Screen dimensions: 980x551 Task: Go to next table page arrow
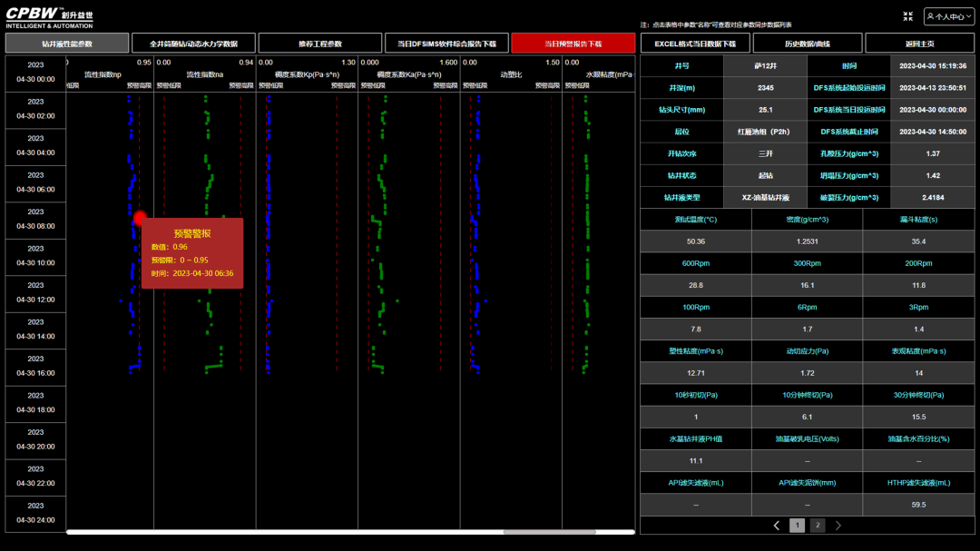pos(838,526)
